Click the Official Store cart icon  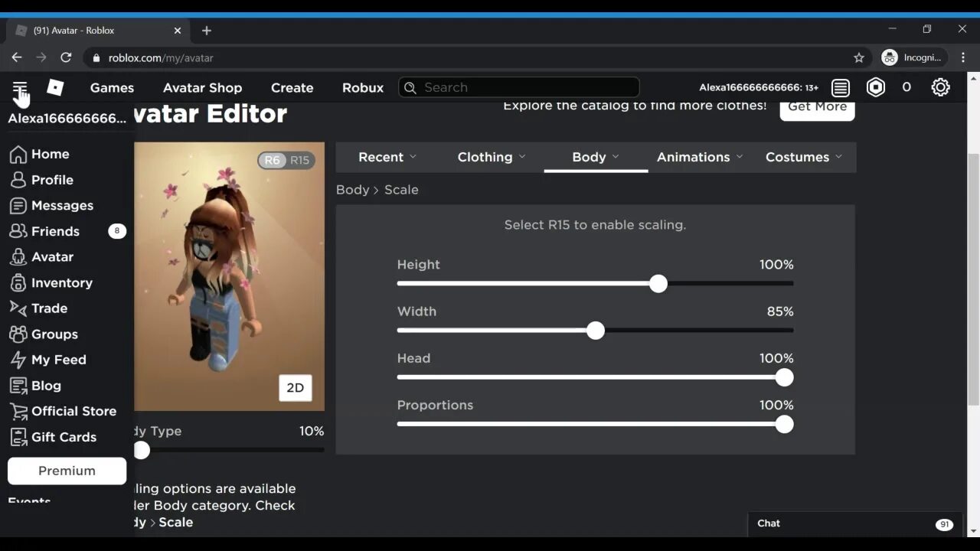click(x=18, y=411)
